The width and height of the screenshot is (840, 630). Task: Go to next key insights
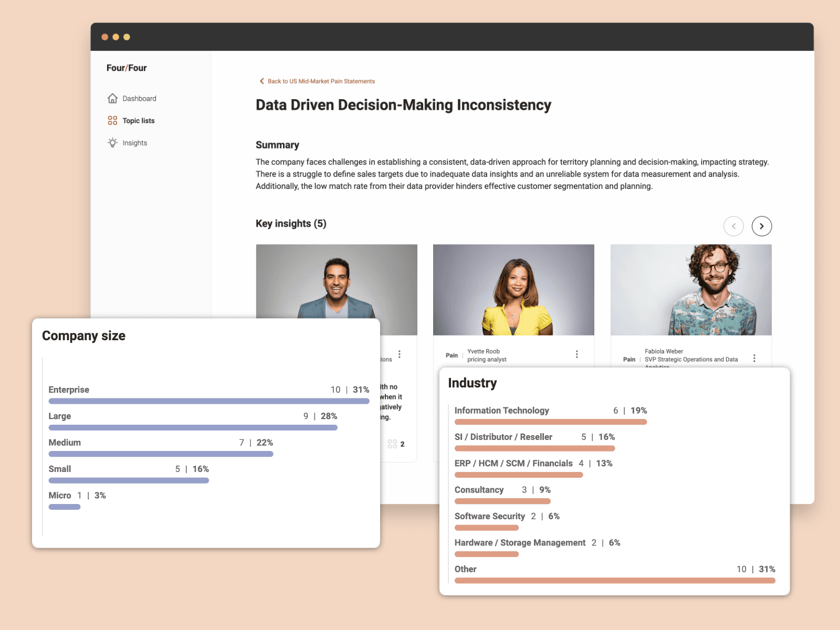761,226
